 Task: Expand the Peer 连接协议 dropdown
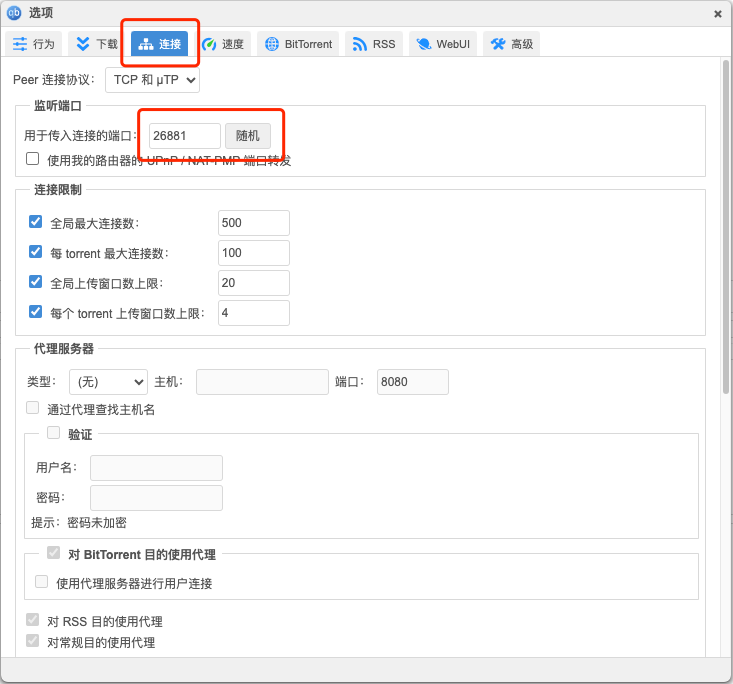tap(151, 79)
